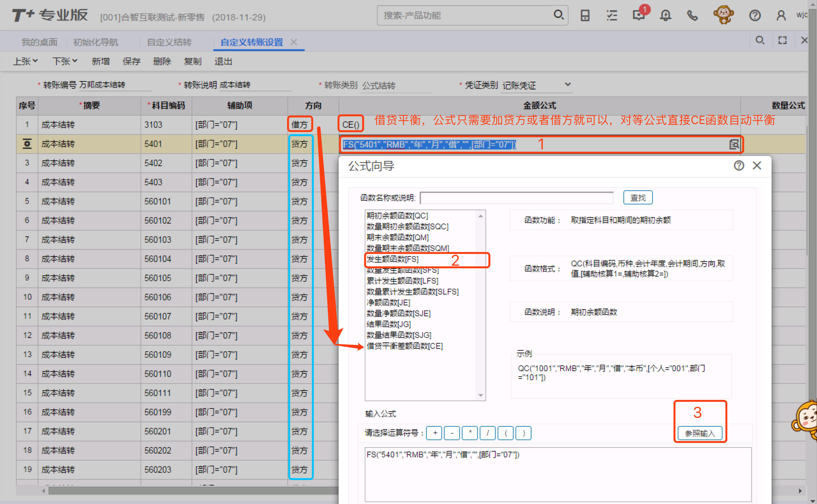Click the monkey mascot icon in top bar
The height and width of the screenshot is (504, 817).
723,15
